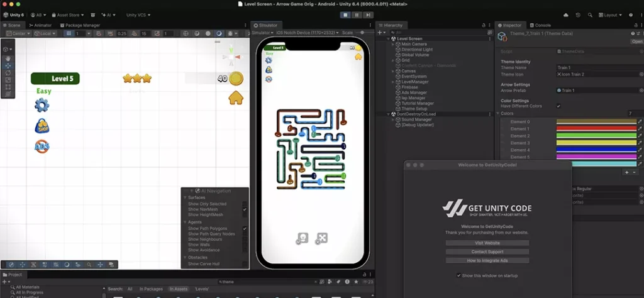Click the Shop bag icon in Scene view

coord(42,126)
